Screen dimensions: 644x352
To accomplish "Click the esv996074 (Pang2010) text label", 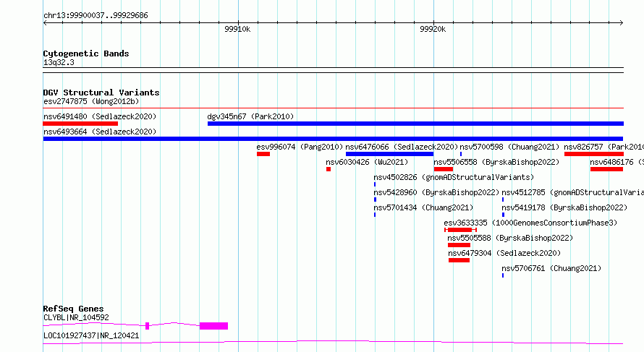I will pyautogui.click(x=300, y=147).
